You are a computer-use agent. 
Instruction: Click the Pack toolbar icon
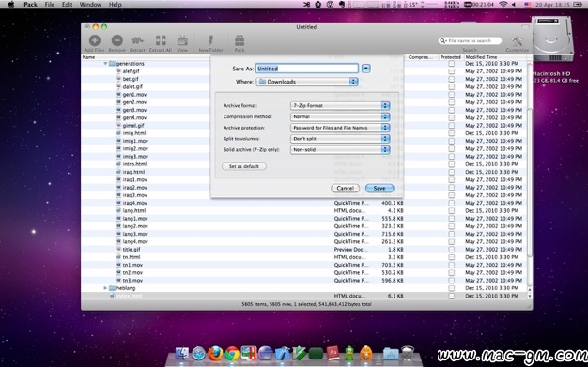point(240,40)
